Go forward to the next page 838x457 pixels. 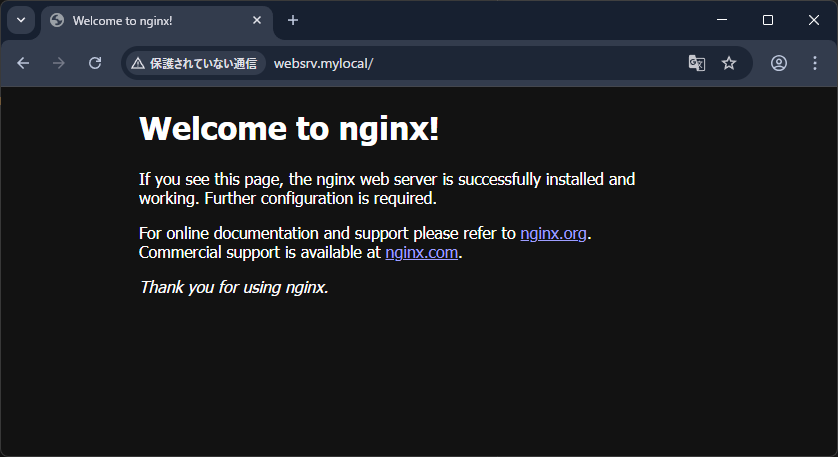(x=59, y=63)
